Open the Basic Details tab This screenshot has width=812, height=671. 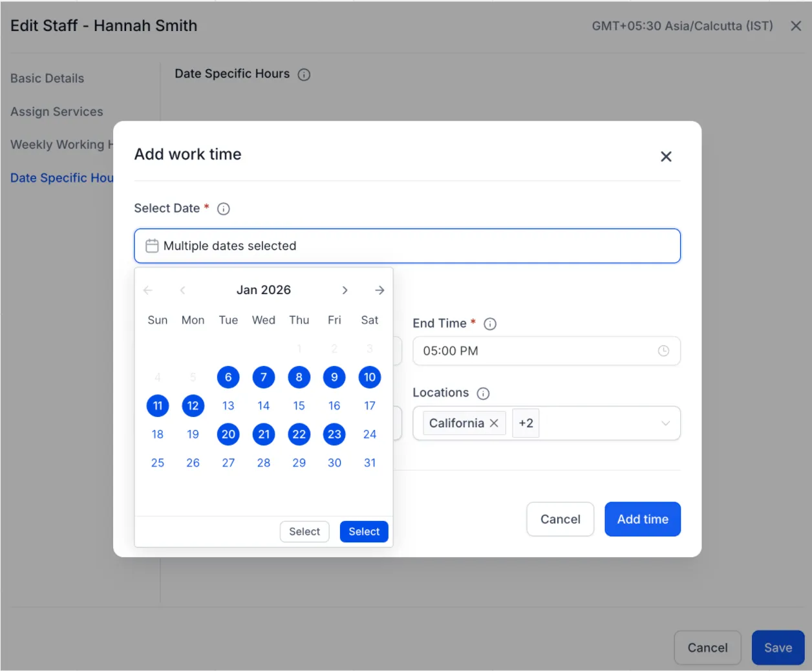point(47,78)
